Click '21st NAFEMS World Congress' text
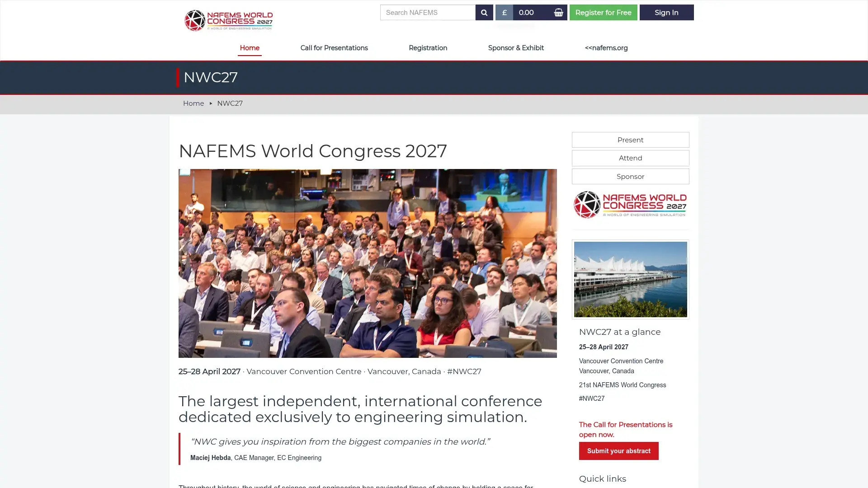868x488 pixels. coord(623,385)
